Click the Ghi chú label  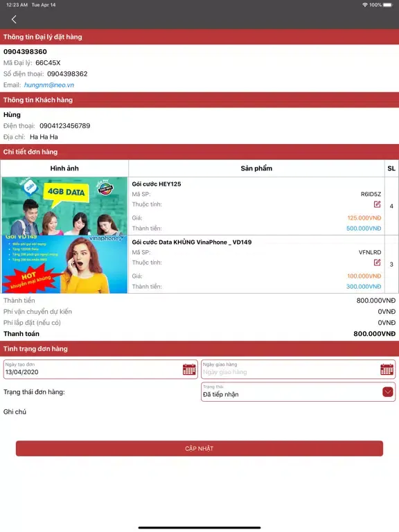coord(15,412)
